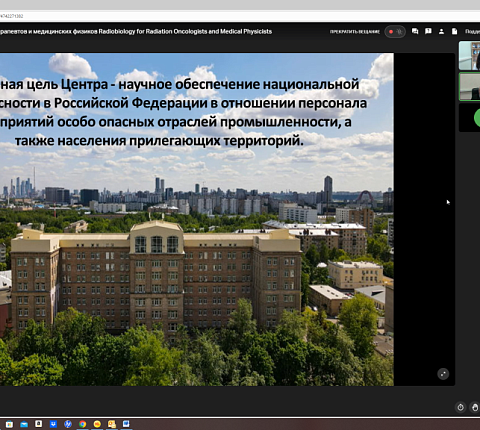Click the 'Подде…' link in header

(x=472, y=32)
